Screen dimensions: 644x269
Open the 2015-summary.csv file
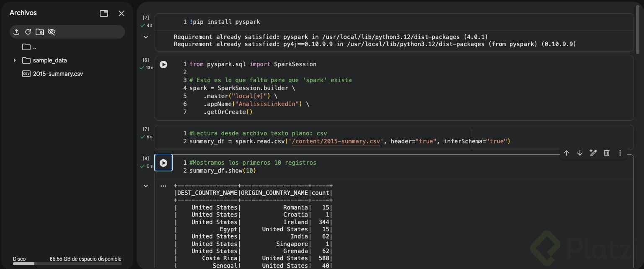[x=58, y=74]
